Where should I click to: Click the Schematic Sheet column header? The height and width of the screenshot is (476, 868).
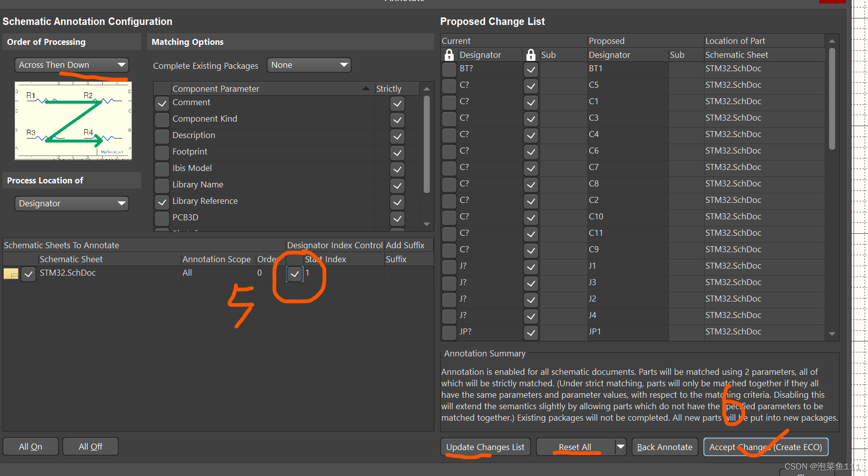pos(109,259)
